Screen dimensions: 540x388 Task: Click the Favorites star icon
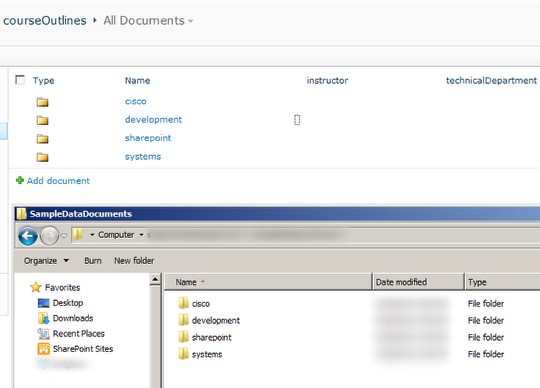tap(36, 287)
